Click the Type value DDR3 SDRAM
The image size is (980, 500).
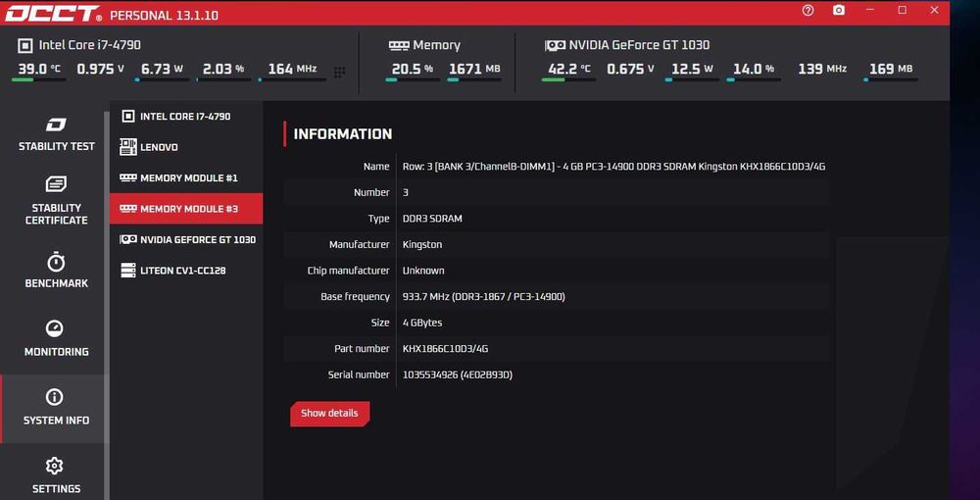coord(432,219)
